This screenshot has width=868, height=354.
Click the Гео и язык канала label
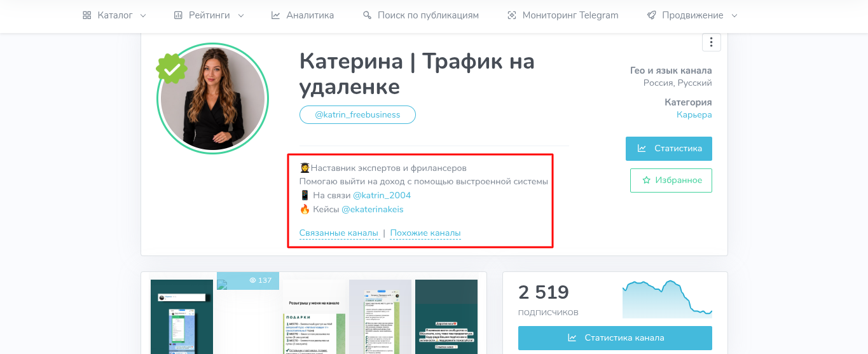click(x=671, y=71)
